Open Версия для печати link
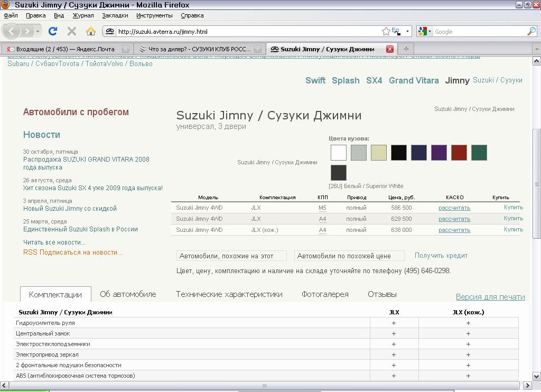541x392 pixels. (490, 297)
